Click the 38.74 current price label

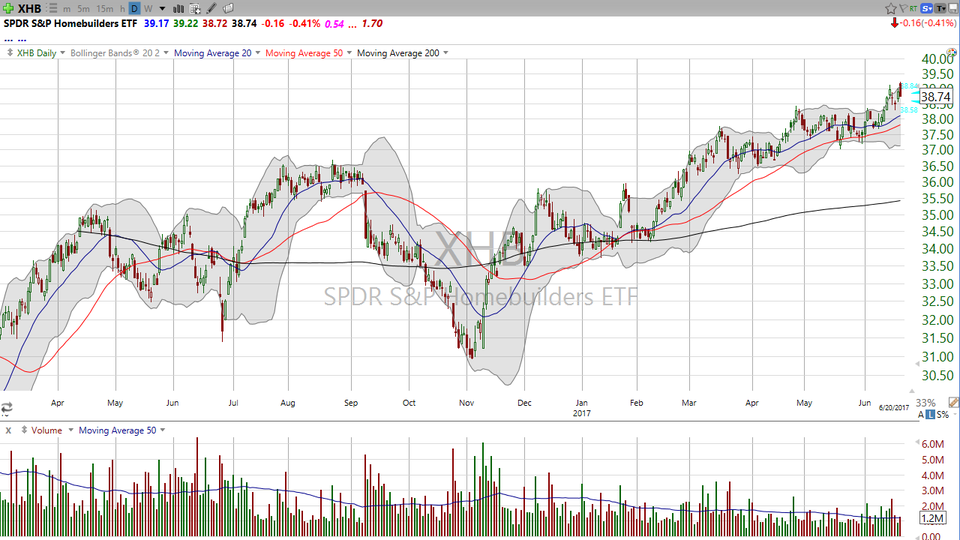tap(936, 97)
